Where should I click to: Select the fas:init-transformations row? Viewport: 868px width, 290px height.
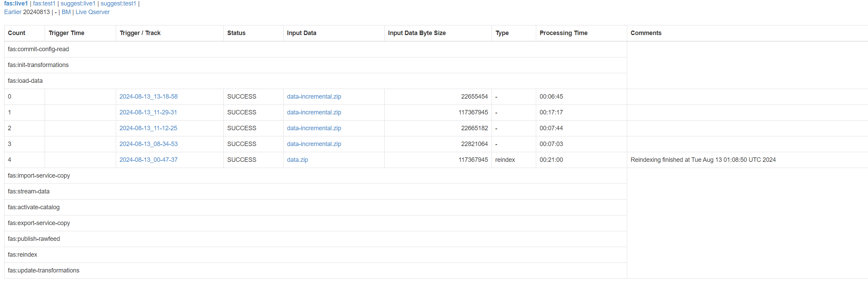(x=315, y=65)
